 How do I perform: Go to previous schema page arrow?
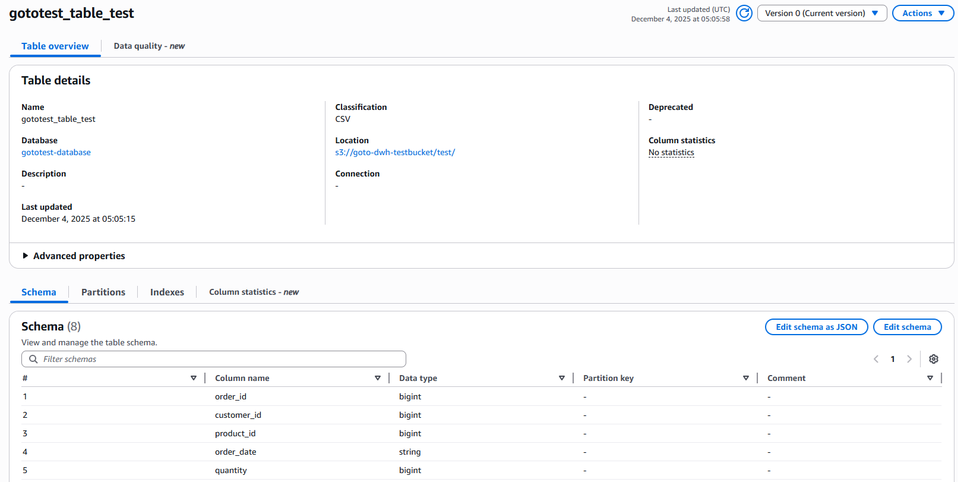(x=876, y=359)
